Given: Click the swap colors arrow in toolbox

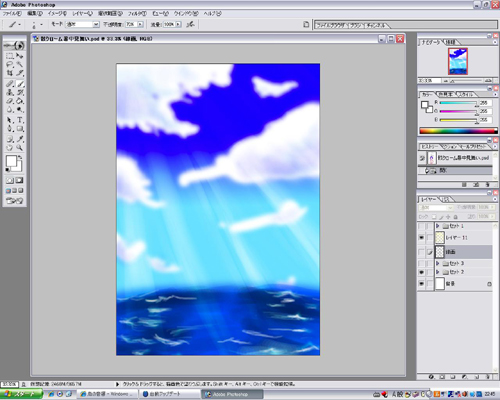Looking at the screenshot, I should 20,157.
